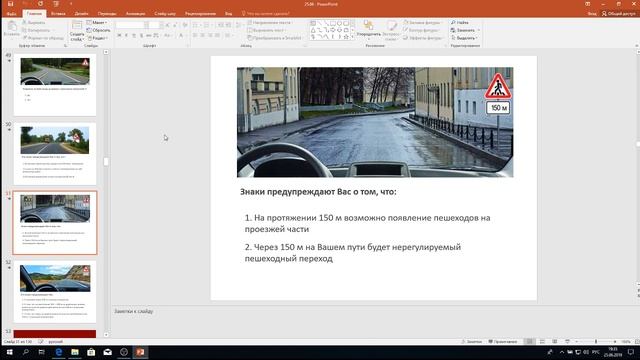Click the Вход (Sign in) link
Image resolution: width=640 pixels, height=360 pixels.
[592, 13]
